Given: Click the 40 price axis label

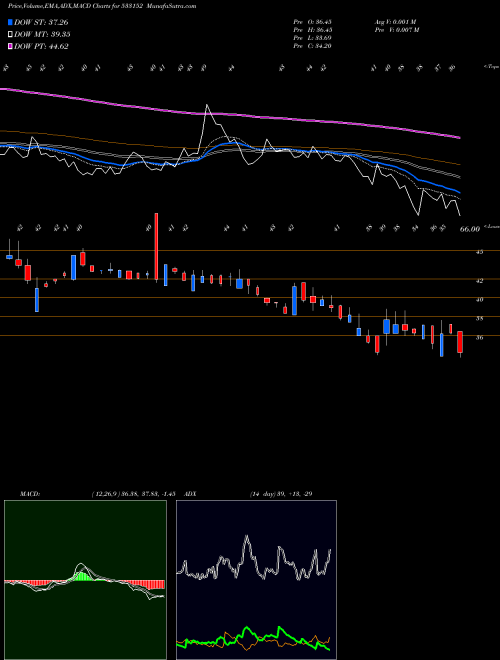Looking at the screenshot, I should point(479,300).
